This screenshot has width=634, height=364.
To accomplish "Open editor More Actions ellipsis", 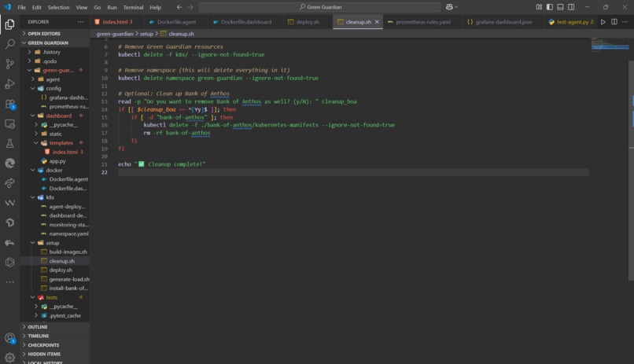I will point(625,22).
